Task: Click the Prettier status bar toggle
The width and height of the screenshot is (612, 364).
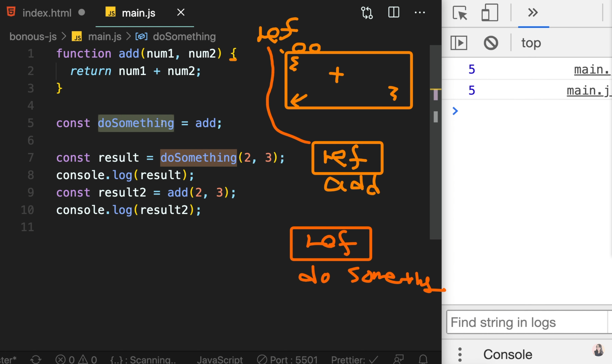Action: pos(354,360)
